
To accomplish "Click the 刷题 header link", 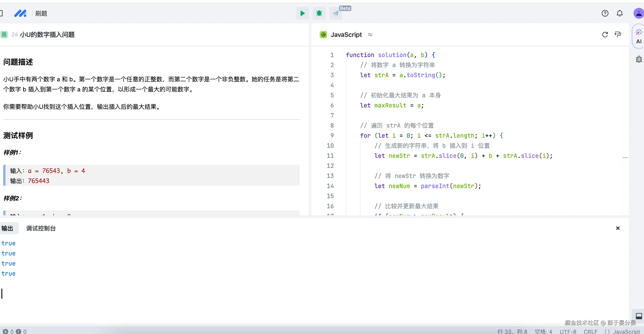I will tap(41, 14).
